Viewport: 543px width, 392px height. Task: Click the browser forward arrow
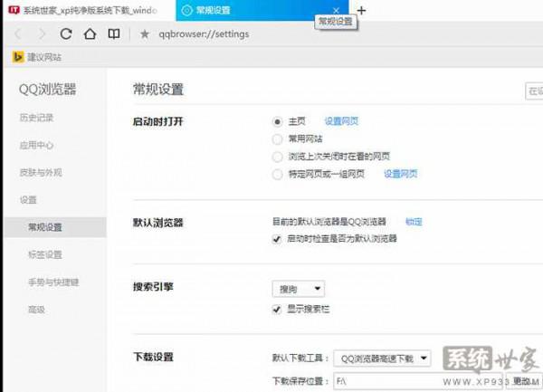click(42, 33)
